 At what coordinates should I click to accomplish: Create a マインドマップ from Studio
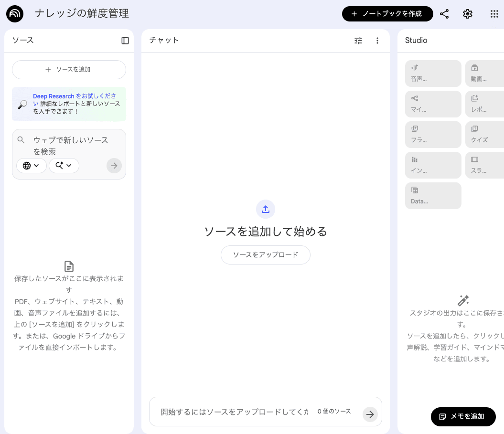point(433,104)
